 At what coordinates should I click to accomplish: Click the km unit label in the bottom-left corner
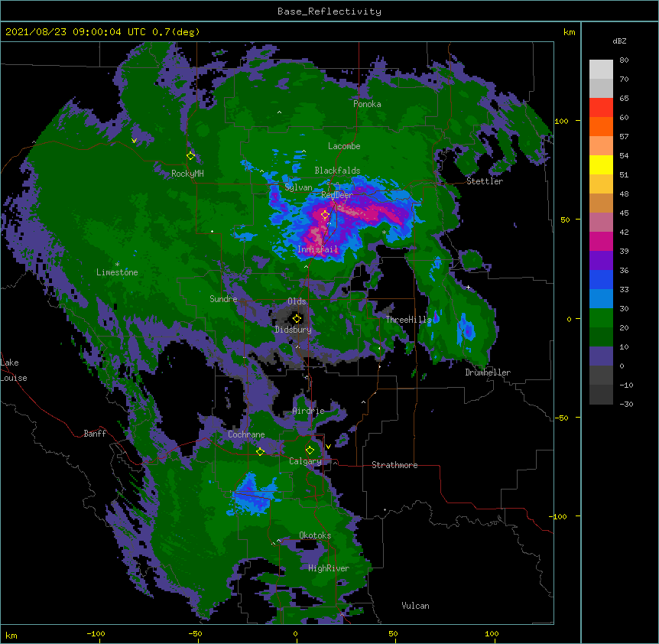(11, 635)
